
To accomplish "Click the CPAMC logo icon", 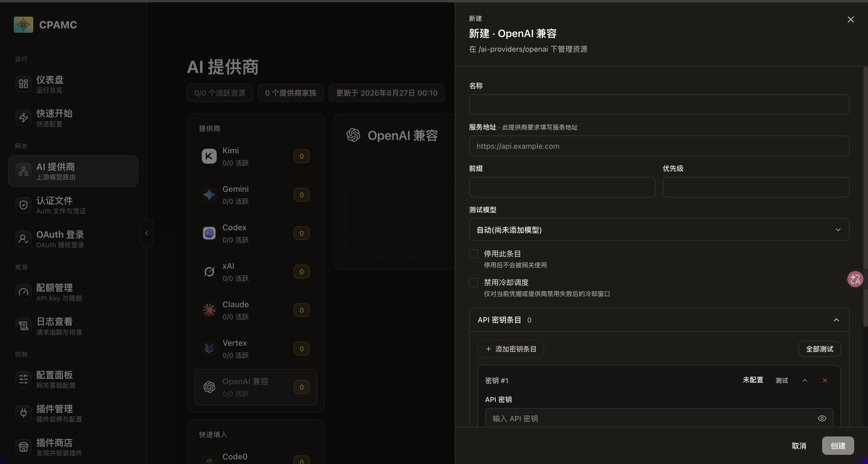I will coord(23,25).
